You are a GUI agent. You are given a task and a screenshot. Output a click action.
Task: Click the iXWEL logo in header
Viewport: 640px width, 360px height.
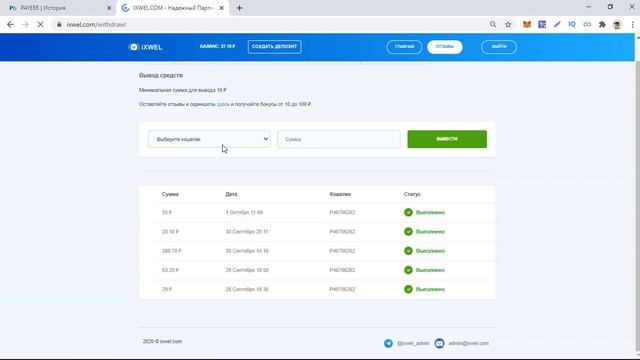click(145, 47)
